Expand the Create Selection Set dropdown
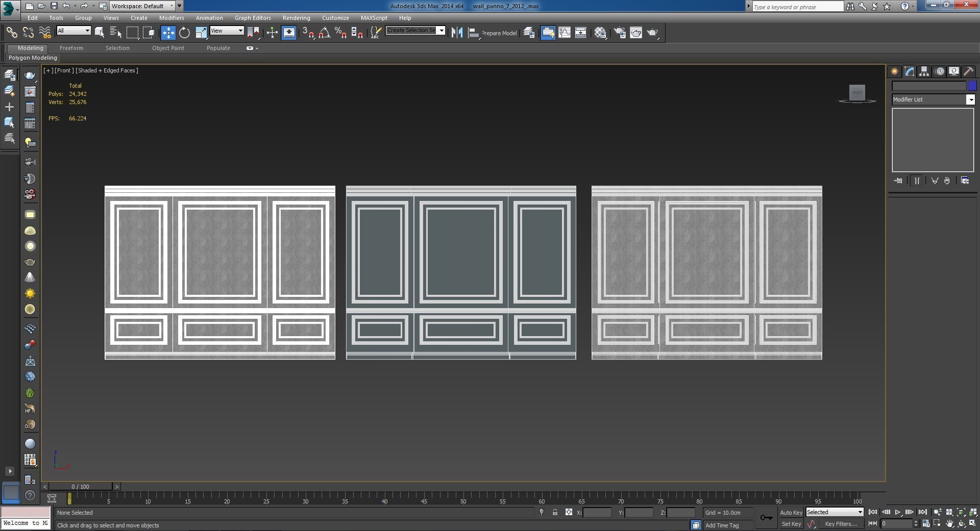980x531 pixels. pos(442,31)
